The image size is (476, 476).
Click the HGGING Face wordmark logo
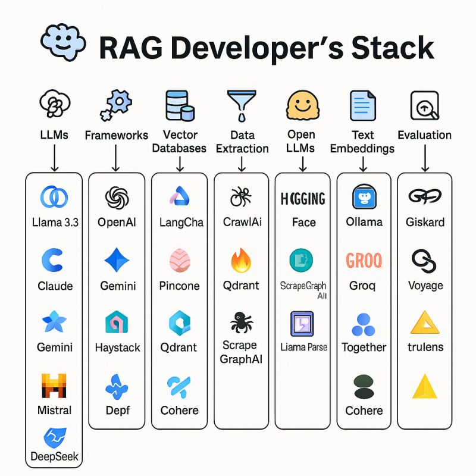tap(303, 199)
